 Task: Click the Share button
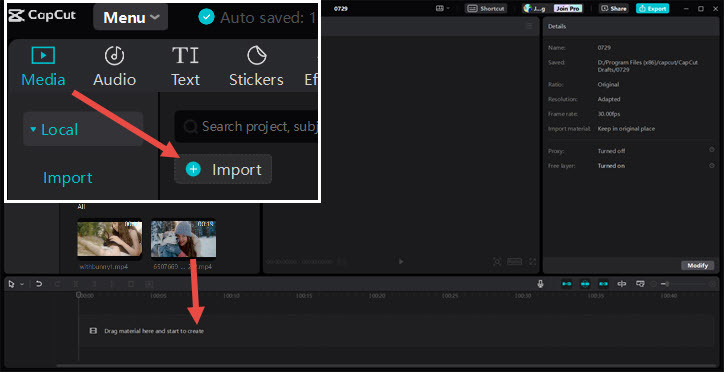point(614,8)
